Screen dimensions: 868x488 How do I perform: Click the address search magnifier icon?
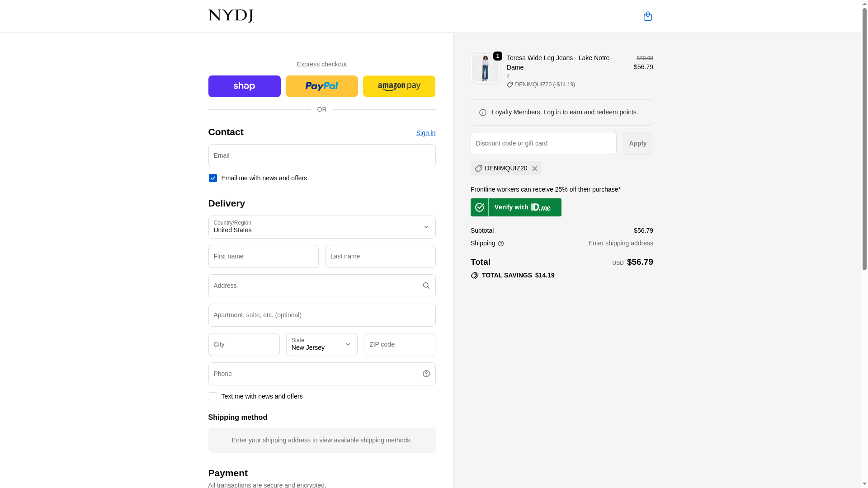tap(426, 286)
